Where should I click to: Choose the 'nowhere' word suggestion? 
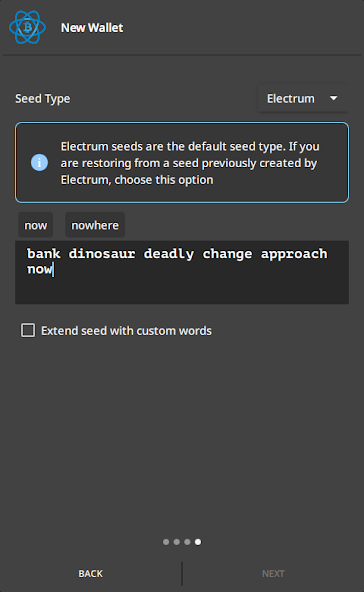point(95,225)
